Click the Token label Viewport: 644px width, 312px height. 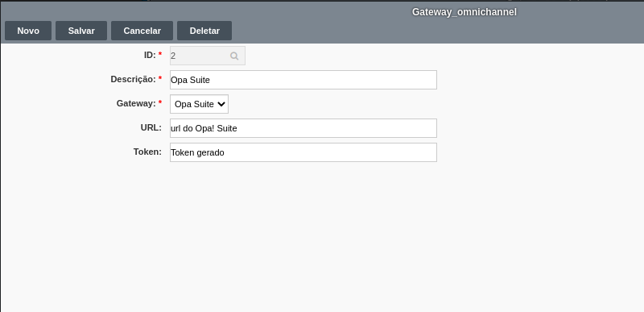tap(147, 152)
